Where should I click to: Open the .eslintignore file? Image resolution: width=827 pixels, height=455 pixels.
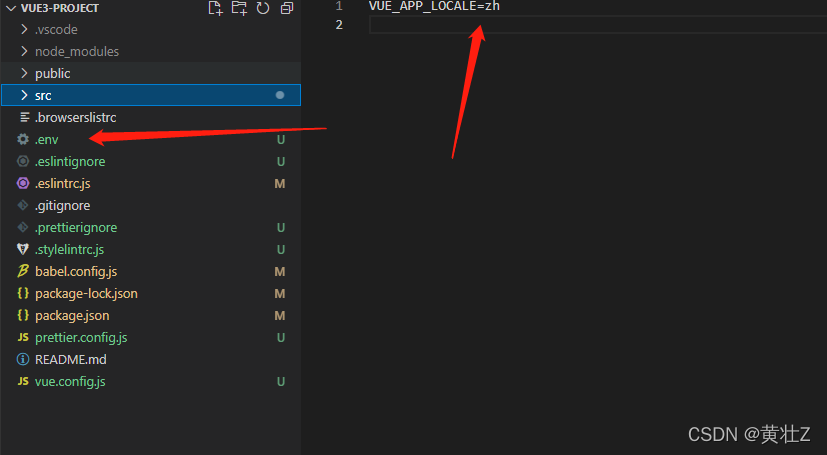[70, 162]
